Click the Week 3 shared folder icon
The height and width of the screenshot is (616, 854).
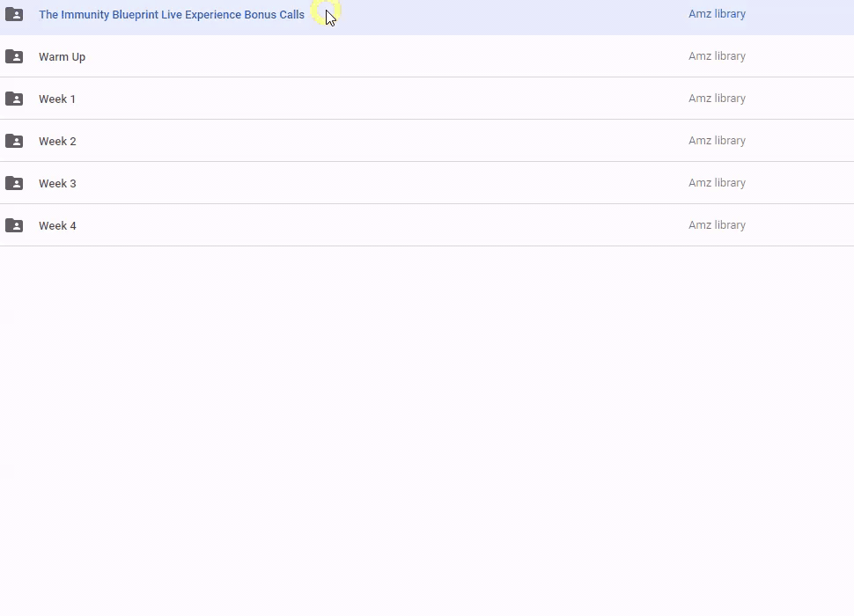point(14,183)
